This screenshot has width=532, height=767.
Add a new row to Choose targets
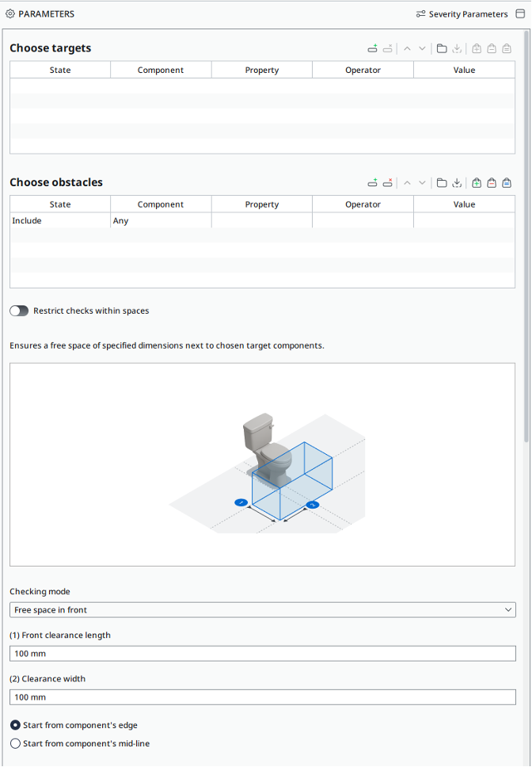pos(372,48)
